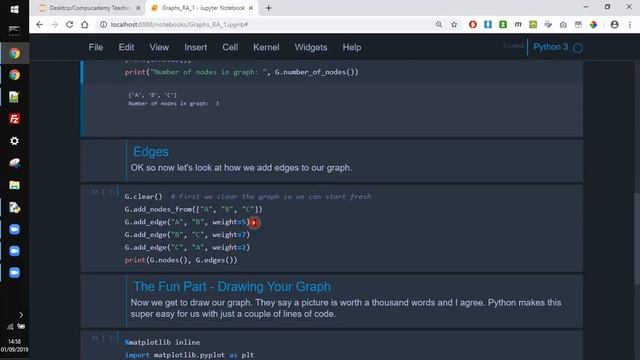This screenshot has width=640, height=360.
Task: Click the print(G.nodes(), G.edges()) line
Action: pyautogui.click(x=181, y=260)
